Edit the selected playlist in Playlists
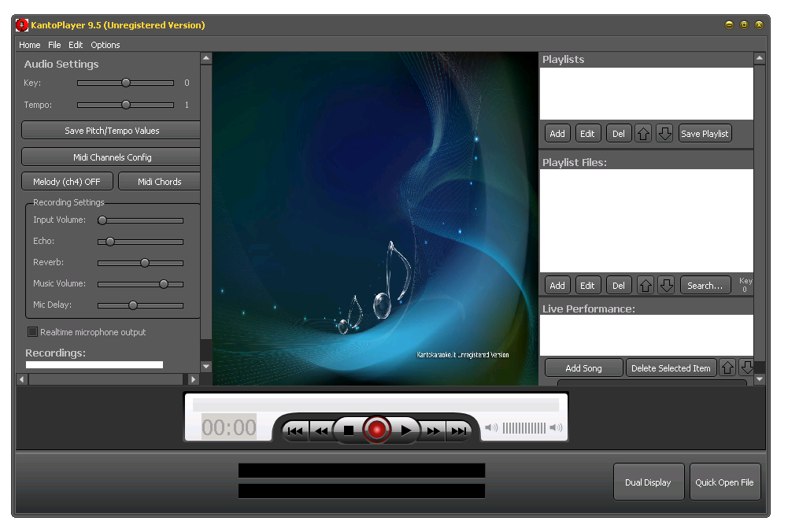The height and width of the screenshot is (532, 788). [x=587, y=134]
